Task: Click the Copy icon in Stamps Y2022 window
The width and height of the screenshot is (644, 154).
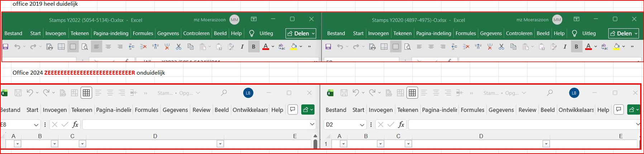Action: [190, 47]
